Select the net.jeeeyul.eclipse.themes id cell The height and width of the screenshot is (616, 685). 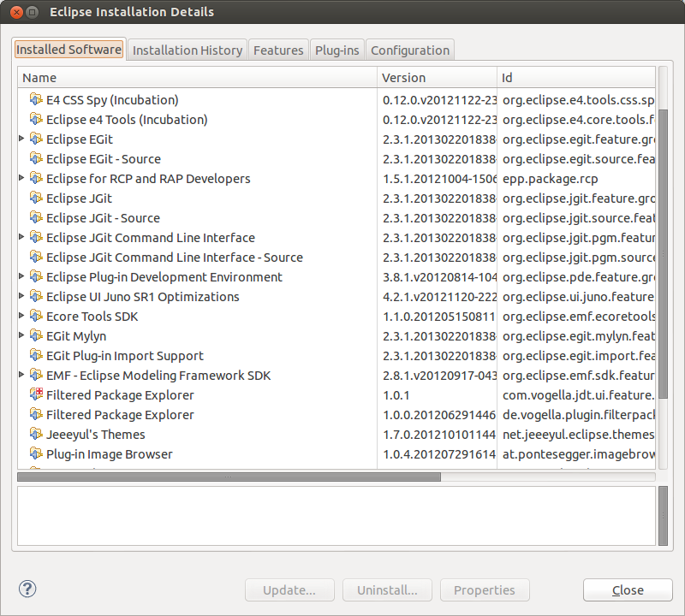[576, 435]
